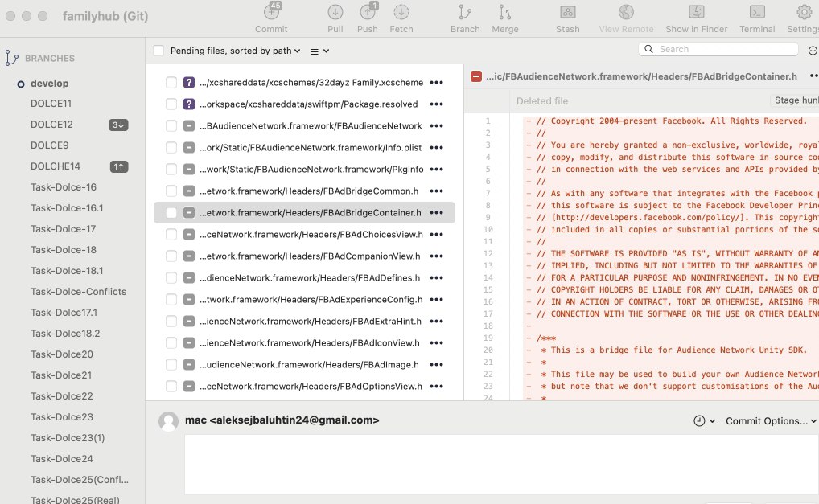This screenshot has height=504, width=819.
Task: Open Pending files sorted by path dropdown
Action: tap(235, 51)
